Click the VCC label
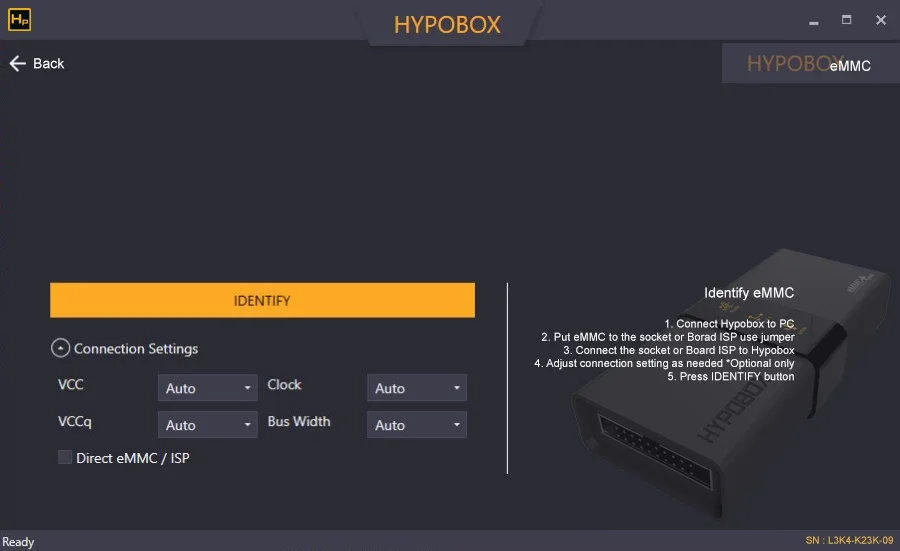 [71, 385]
